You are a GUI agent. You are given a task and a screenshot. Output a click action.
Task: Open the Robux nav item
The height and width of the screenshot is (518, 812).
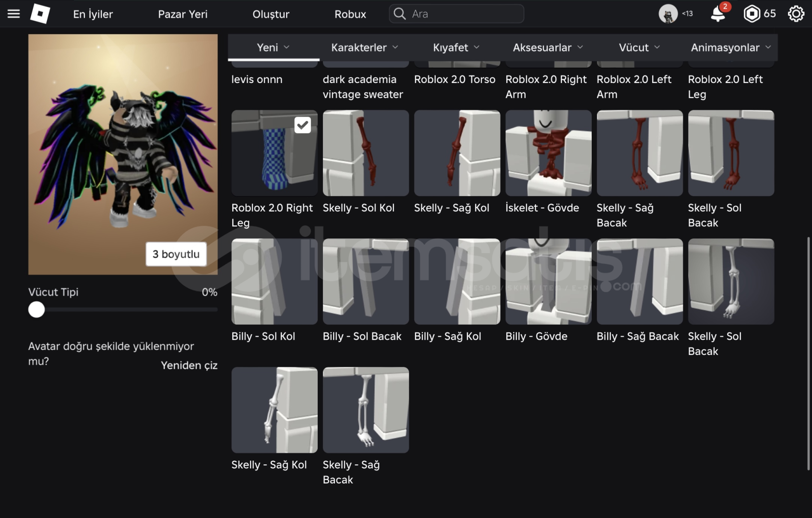(x=350, y=14)
